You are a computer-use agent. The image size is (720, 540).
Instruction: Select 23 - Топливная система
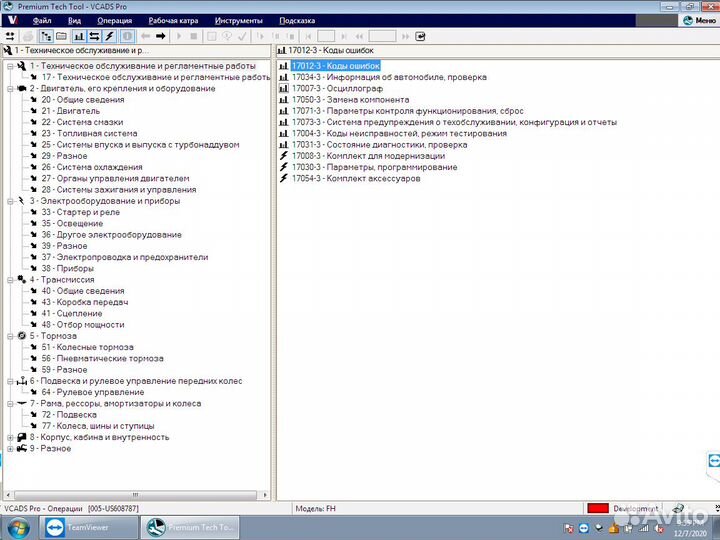click(89, 134)
